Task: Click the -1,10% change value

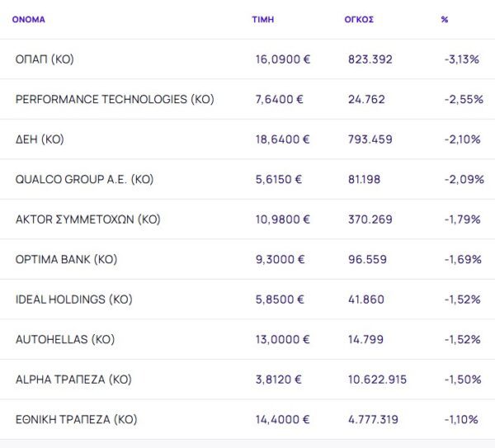Action: (x=461, y=419)
